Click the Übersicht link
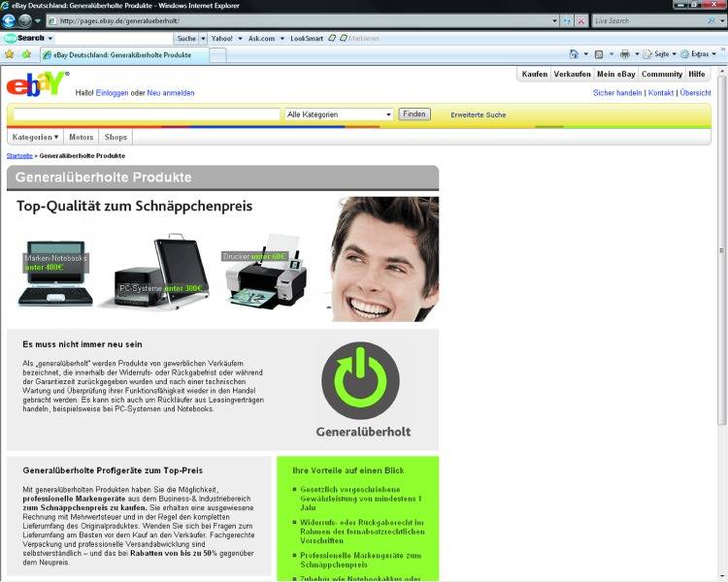This screenshot has height=582, width=728. [696, 93]
